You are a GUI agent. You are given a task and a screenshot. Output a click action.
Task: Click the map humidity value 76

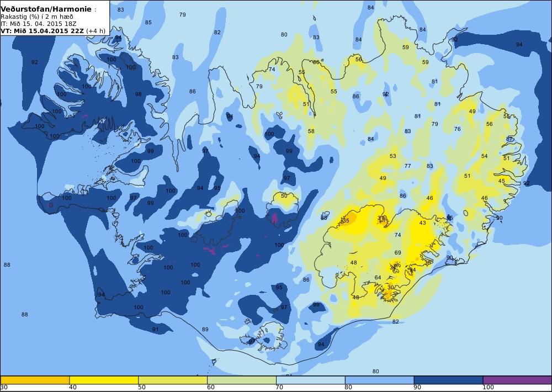tap(457, 129)
